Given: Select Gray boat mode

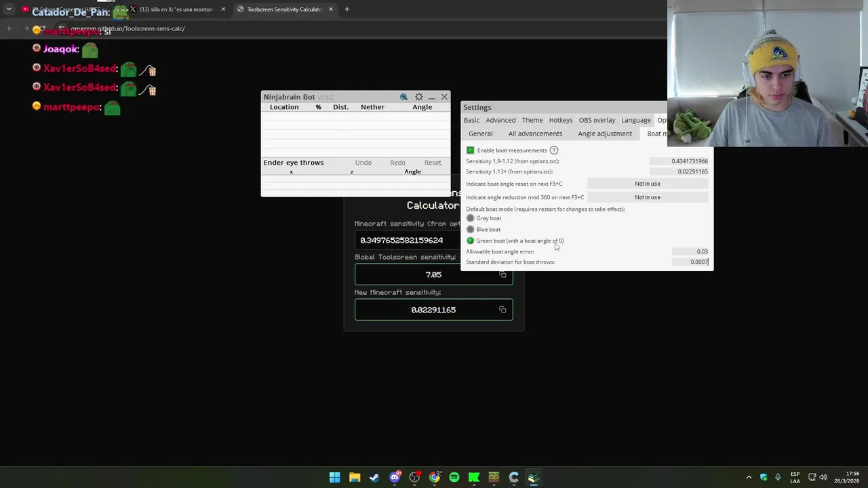Looking at the screenshot, I should coord(470,218).
